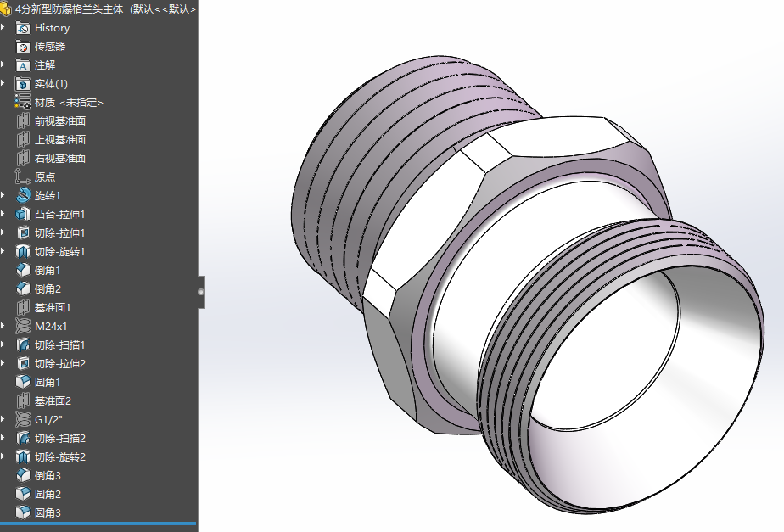Select the 实体(1) solid bodies icon
784x532 pixels.
click(23, 84)
